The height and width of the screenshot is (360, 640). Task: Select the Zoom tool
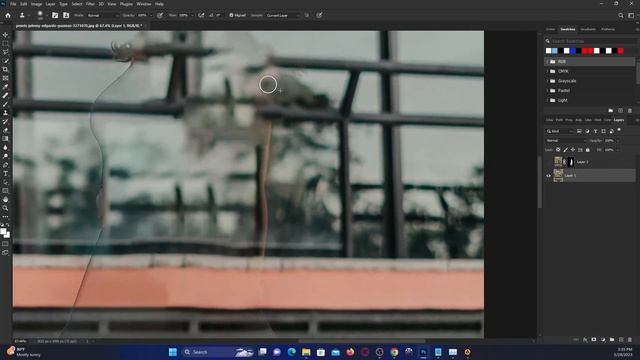coord(5,208)
